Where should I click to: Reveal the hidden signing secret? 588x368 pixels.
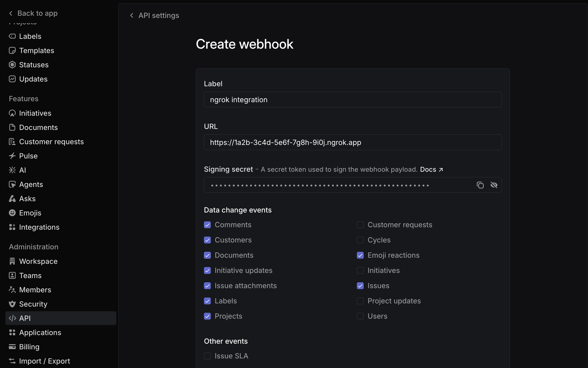(494, 185)
